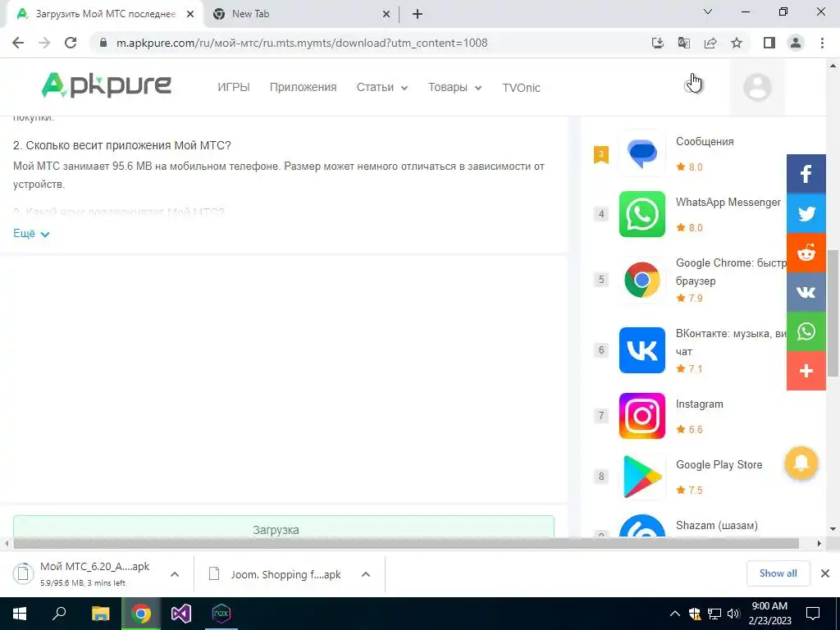Image resolution: width=840 pixels, height=630 pixels.
Task: Open Google Play Store title link
Action: [x=719, y=464]
